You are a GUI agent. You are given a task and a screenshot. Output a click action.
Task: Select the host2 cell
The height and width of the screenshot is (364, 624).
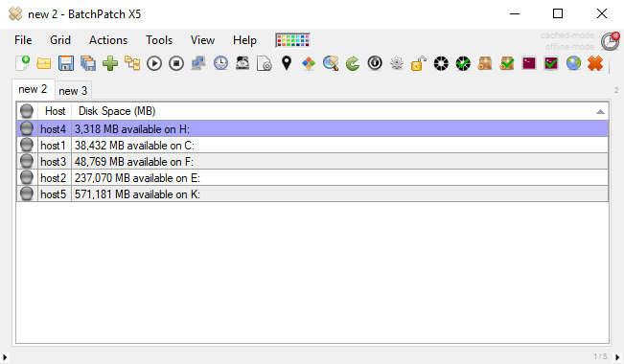pos(55,178)
